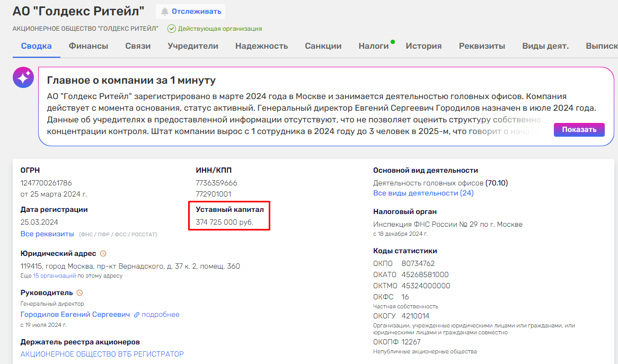The width and height of the screenshot is (618, 364).
Task: Click the text от 25 марта 2024 г.
Action: pyautogui.click(x=54, y=194)
